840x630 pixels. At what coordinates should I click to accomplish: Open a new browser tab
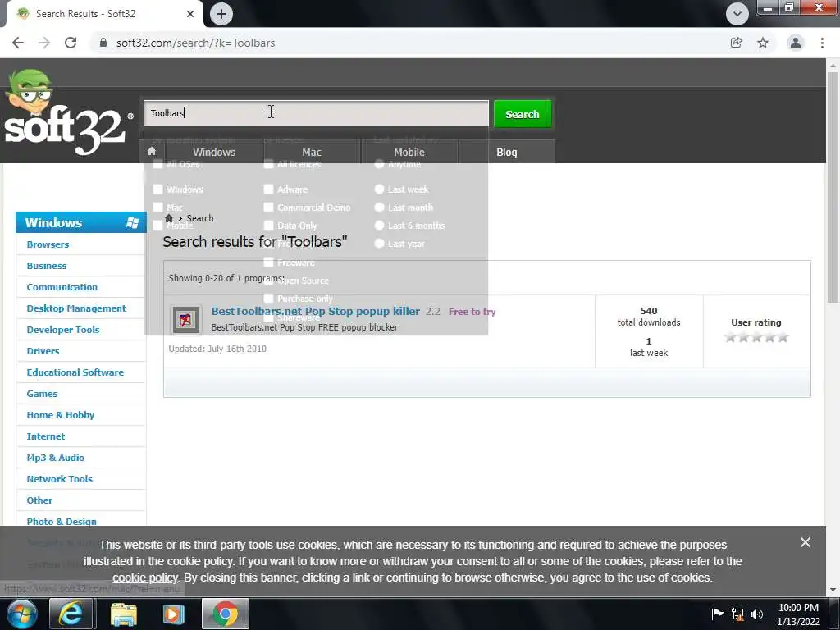(221, 14)
